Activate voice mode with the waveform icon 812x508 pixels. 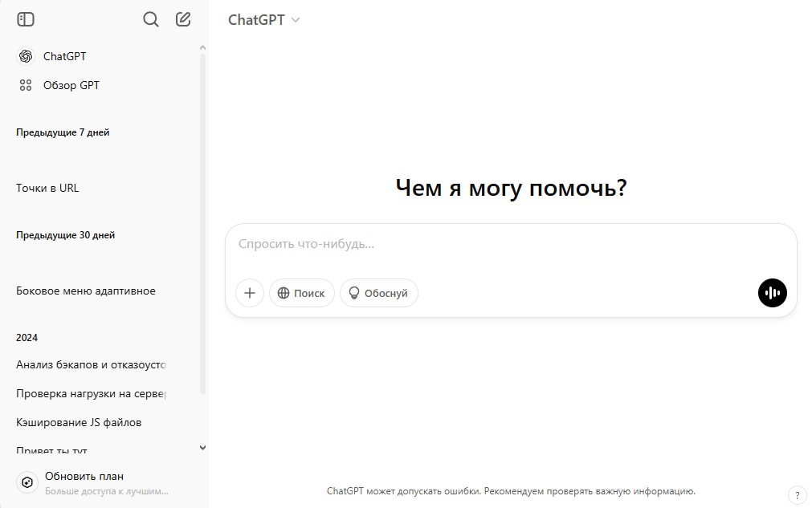pos(772,293)
